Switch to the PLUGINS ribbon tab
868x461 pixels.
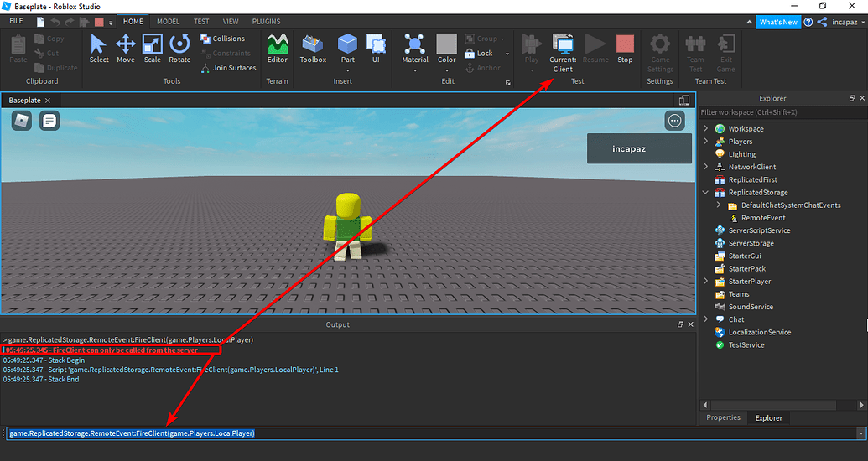[x=266, y=22]
